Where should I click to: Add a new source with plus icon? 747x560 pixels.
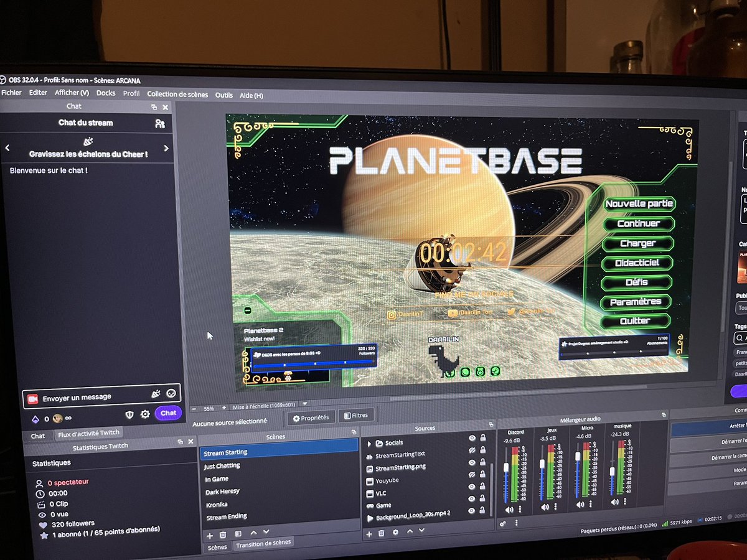(369, 533)
